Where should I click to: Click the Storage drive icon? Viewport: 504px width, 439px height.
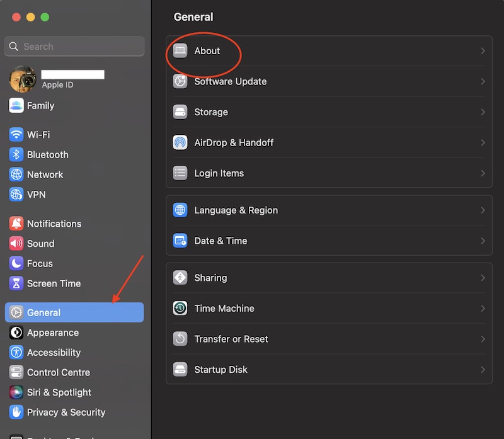pyautogui.click(x=180, y=112)
